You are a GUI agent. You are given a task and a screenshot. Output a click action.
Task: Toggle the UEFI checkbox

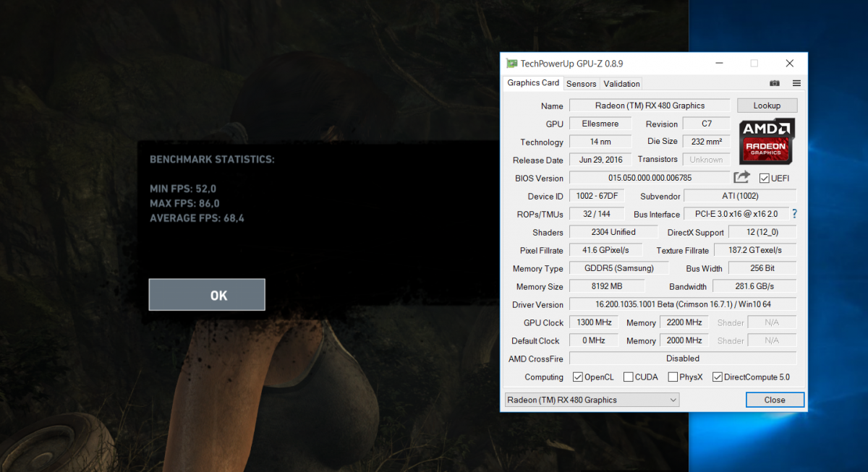[x=764, y=178]
